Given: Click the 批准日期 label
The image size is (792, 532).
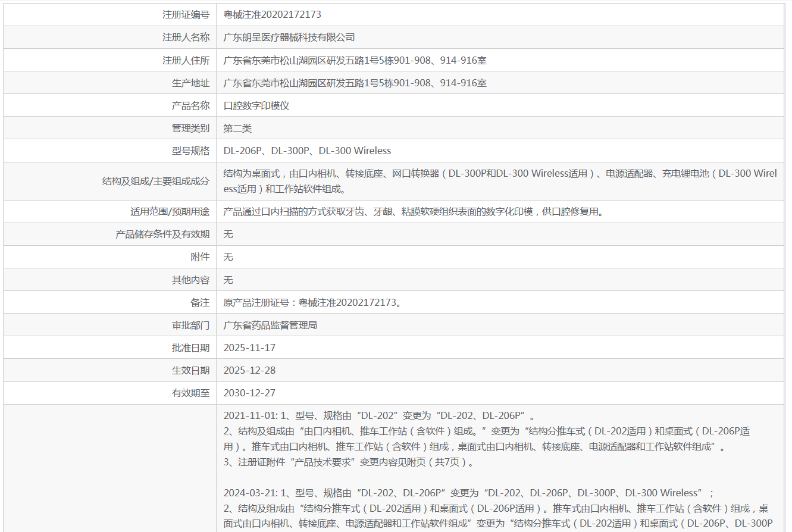Looking at the screenshot, I should click(190, 348).
